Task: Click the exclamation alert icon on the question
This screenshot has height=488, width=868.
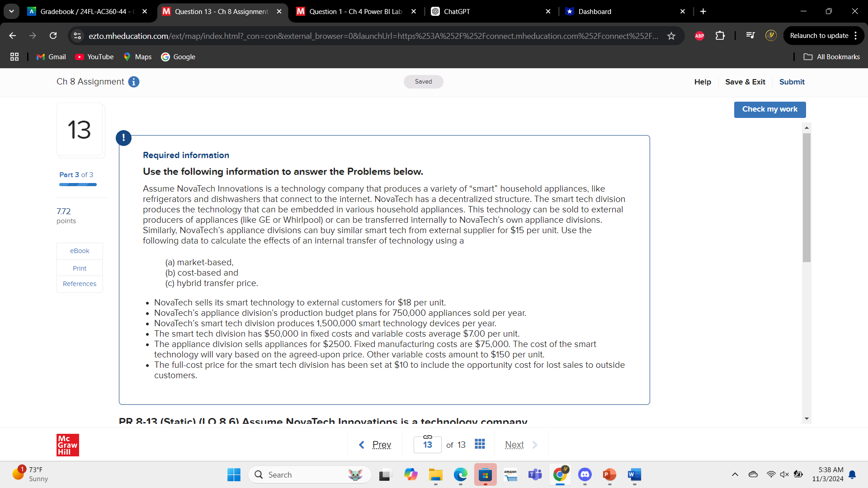Action: [x=123, y=138]
